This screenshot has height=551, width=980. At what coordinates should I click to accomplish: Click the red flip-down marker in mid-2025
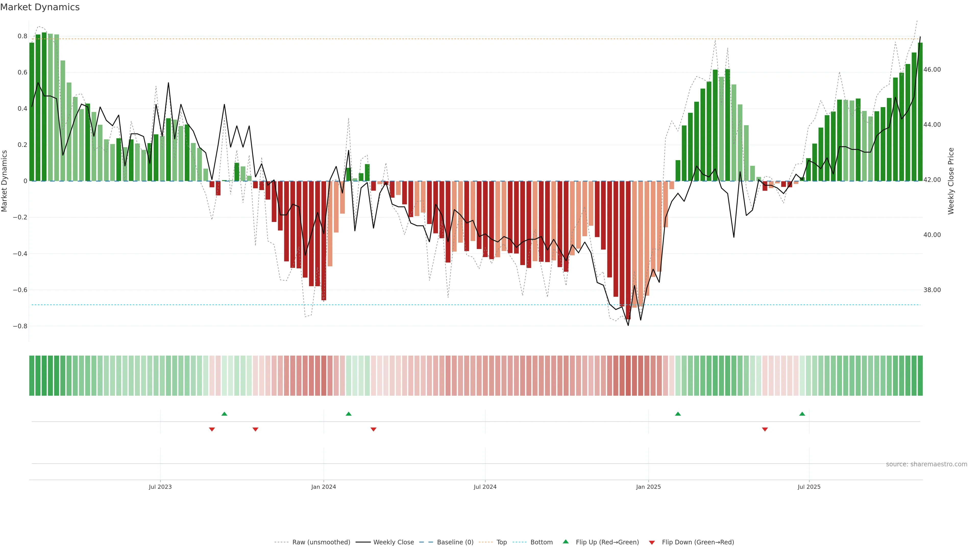pyautogui.click(x=765, y=429)
